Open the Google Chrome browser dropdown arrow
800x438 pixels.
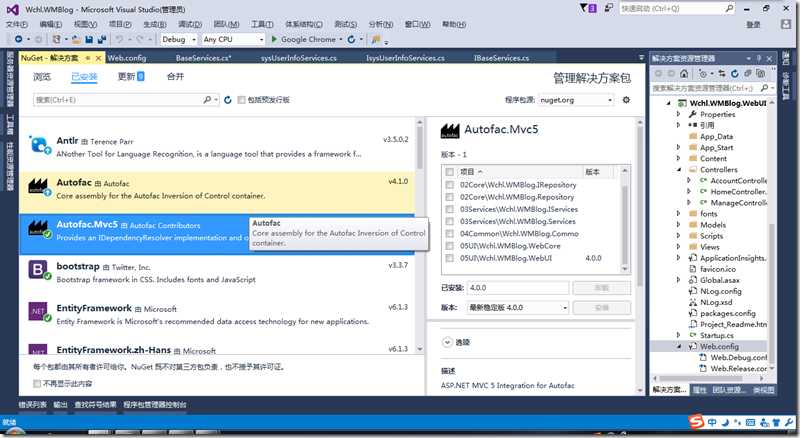pyautogui.click(x=340, y=39)
